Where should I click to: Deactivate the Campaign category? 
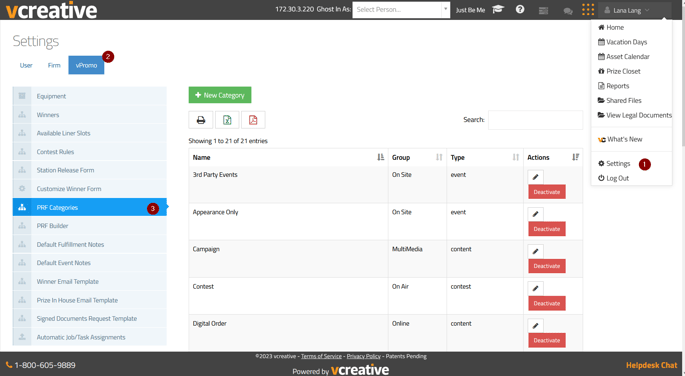click(547, 266)
